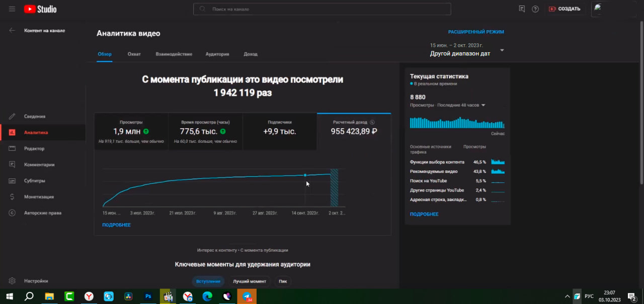Image resolution: width=644 pixels, height=304 pixels.
Task: Open the Комментарии sidebar section
Action: [x=39, y=164]
